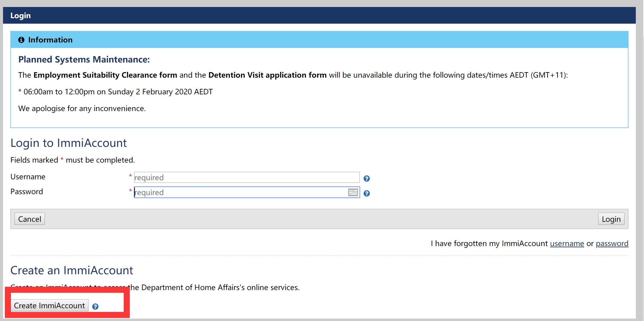Viewport: 644px width, 321px height.
Task: Focus the Password input field
Action: (240, 192)
